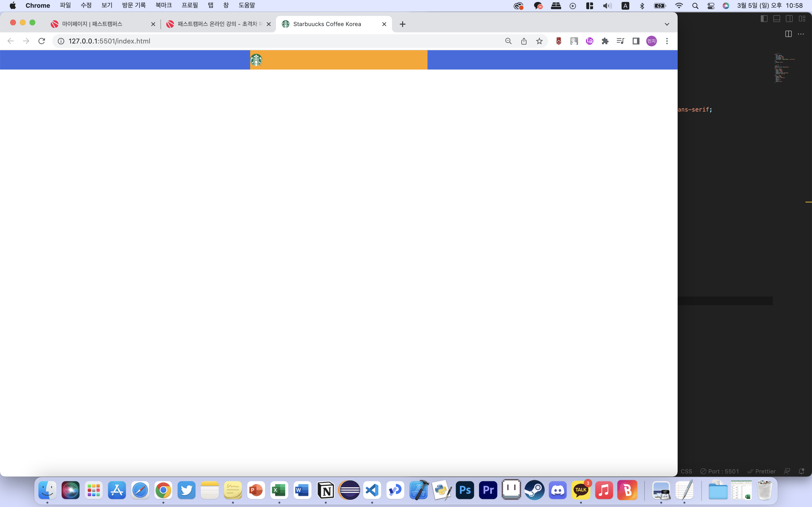This screenshot has height=507, width=812.
Task: Toggle VS Code primary sidebar layout
Action: click(764, 19)
